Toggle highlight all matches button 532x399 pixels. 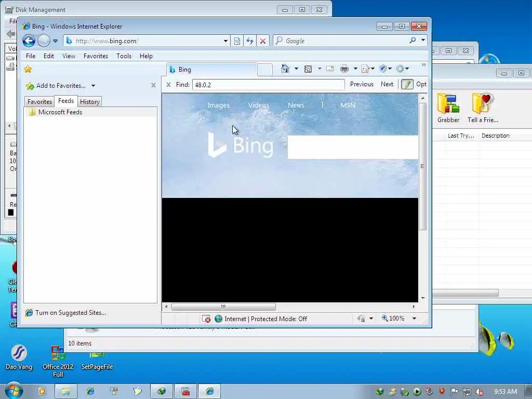(x=407, y=84)
